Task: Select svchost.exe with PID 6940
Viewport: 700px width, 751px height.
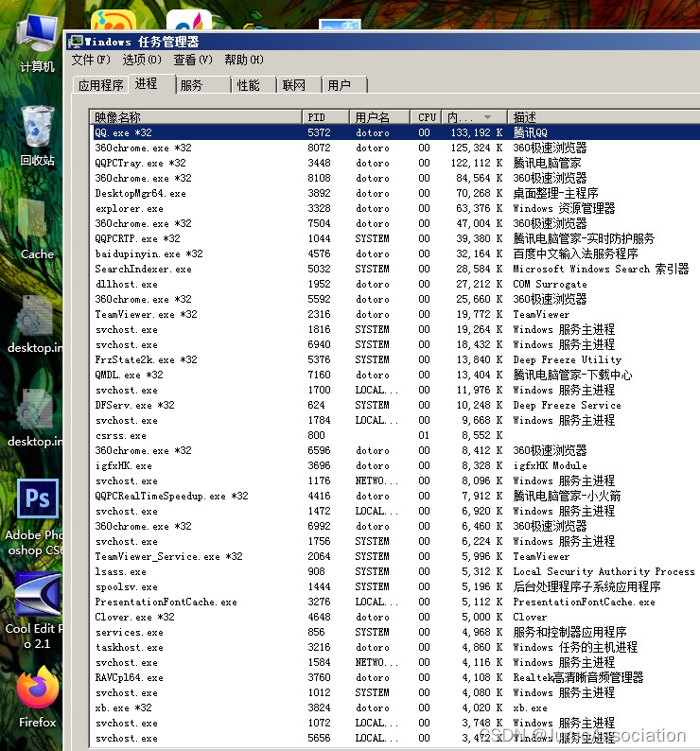Action: pyautogui.click(x=395, y=344)
